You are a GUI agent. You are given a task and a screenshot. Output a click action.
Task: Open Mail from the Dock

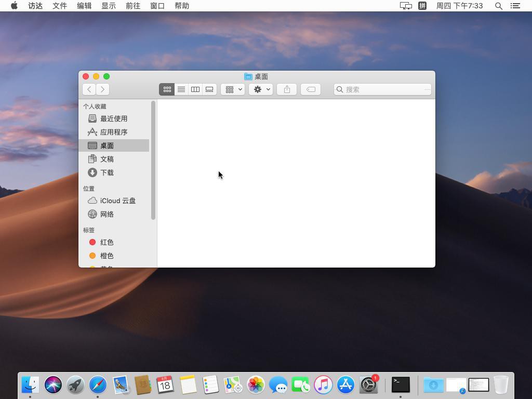[x=121, y=385]
